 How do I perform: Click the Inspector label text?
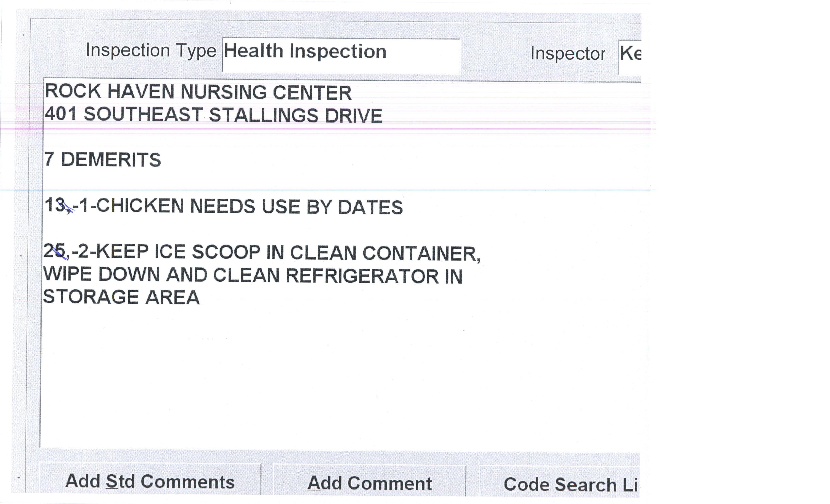pyautogui.click(x=567, y=53)
